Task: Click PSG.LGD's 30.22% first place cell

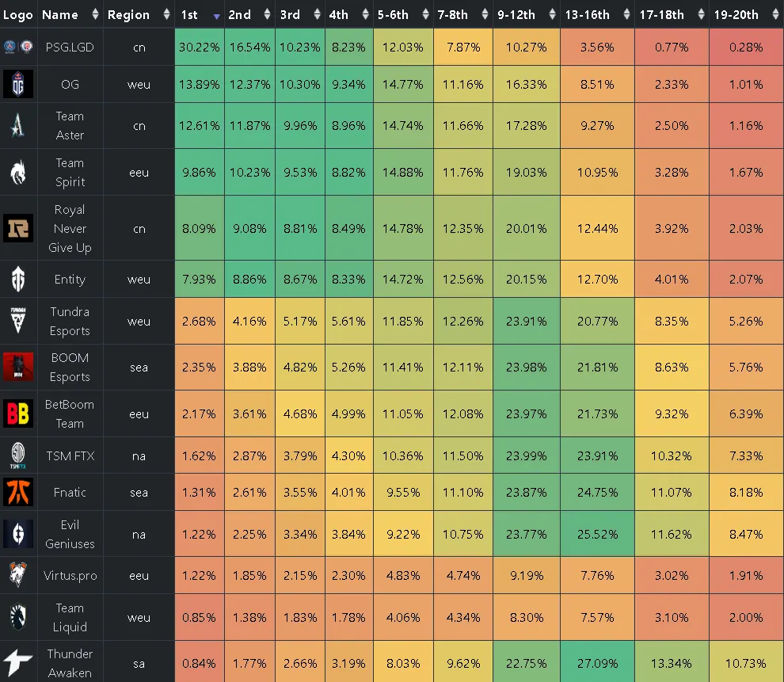Action: [x=200, y=47]
